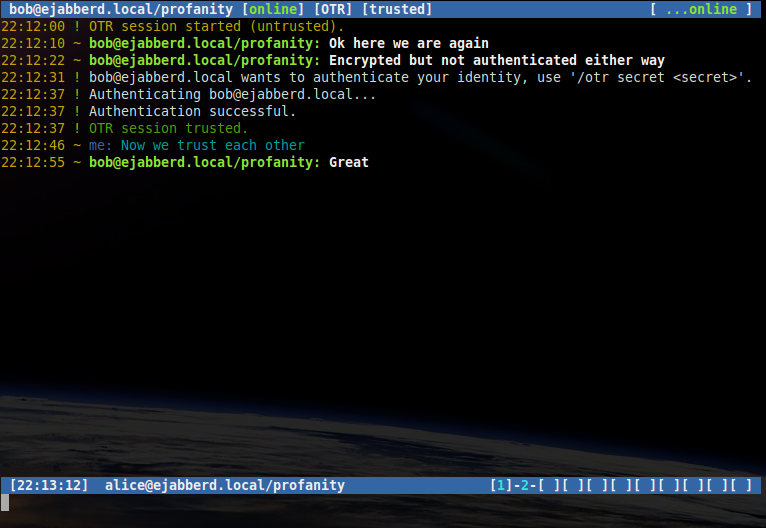
Task: Click the green 'OTR session trusted.' message
Action: tap(168, 128)
